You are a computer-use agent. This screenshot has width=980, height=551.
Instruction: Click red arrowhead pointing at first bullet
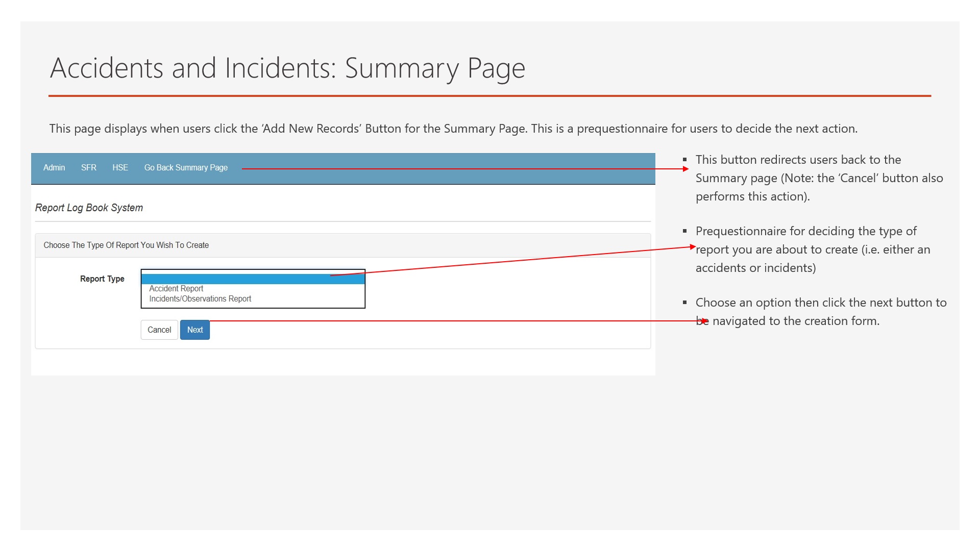point(686,169)
